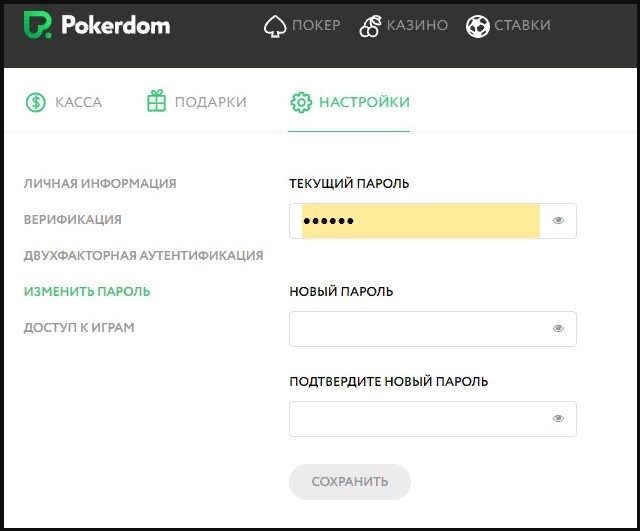
Task: Reveal the new password with eye icon
Action: [x=558, y=328]
